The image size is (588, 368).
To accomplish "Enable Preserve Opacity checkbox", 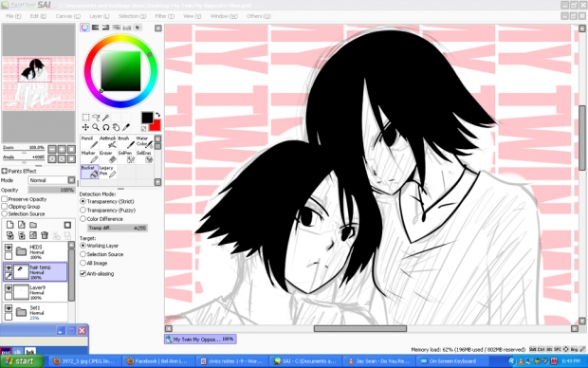I will (5, 199).
